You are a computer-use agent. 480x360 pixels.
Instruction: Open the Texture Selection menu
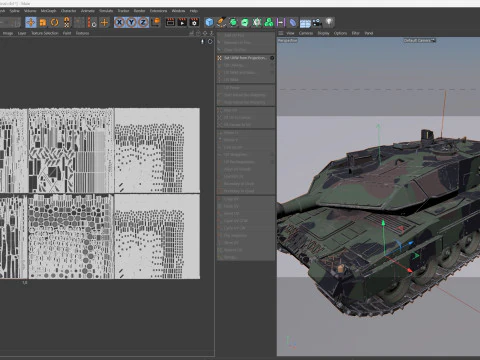coord(45,33)
